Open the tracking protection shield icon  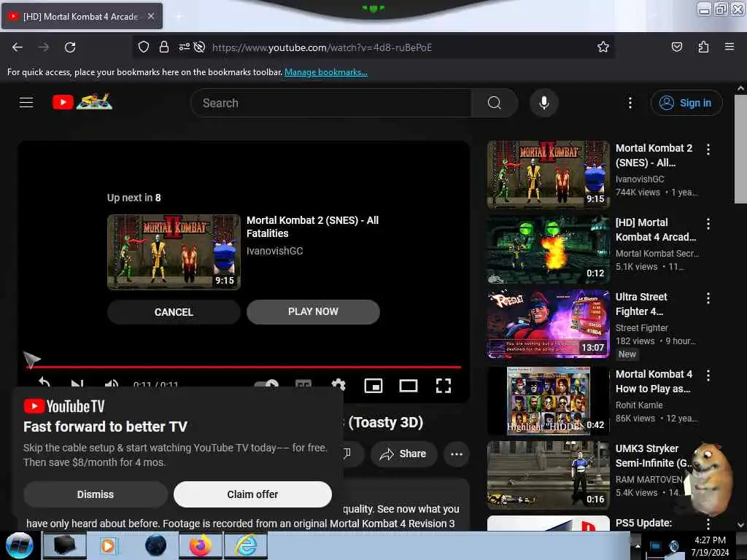click(144, 47)
